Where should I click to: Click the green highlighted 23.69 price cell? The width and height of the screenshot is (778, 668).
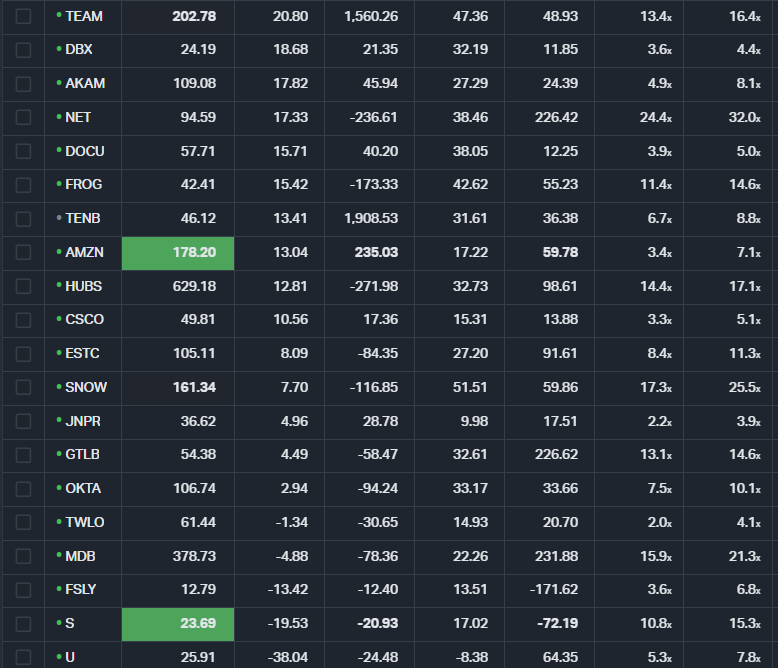click(x=178, y=624)
